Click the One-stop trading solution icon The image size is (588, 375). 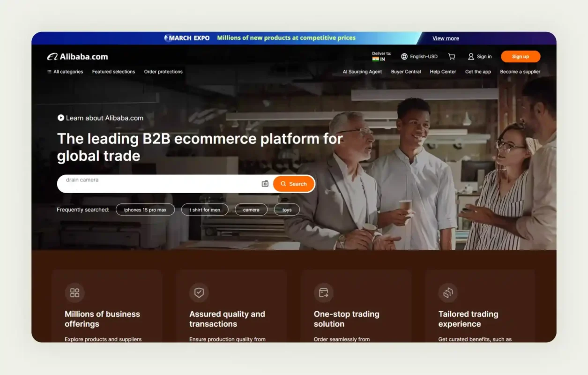click(323, 292)
